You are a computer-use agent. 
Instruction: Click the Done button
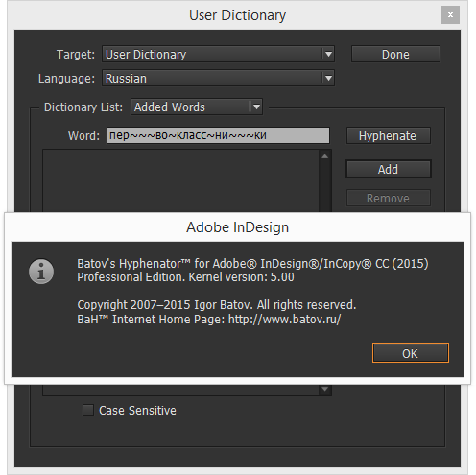[395, 54]
